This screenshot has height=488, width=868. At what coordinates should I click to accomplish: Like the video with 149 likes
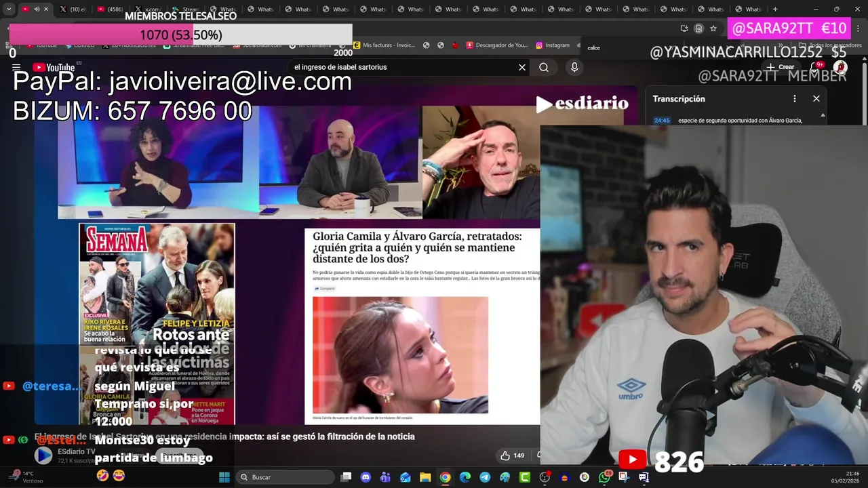pos(513,455)
